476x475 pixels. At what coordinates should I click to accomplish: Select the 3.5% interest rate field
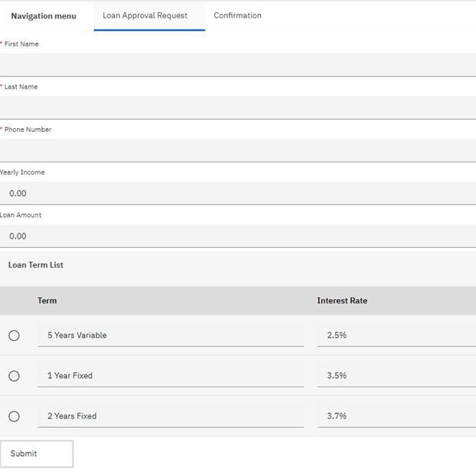396,376
